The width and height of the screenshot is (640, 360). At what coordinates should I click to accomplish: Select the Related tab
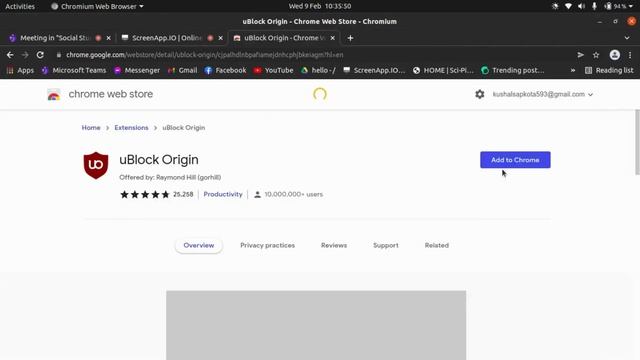tap(437, 245)
